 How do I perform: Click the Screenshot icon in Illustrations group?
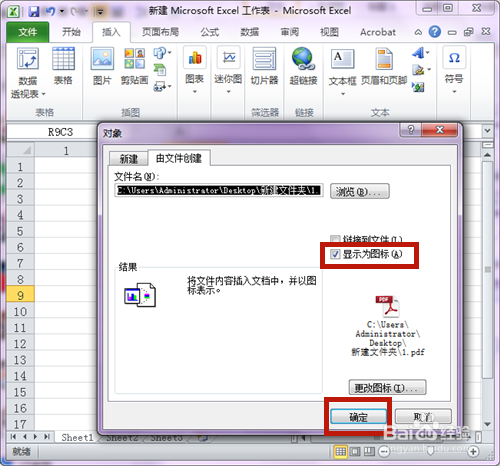[160, 87]
